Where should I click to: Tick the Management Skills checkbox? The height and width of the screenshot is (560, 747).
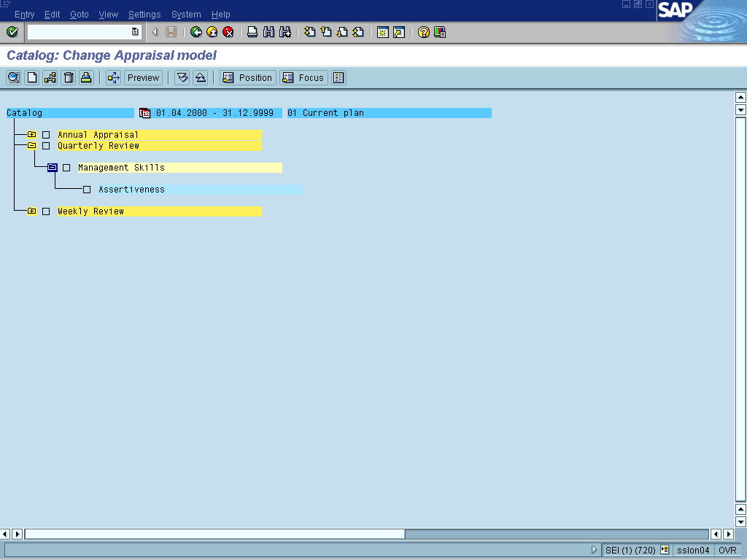coord(66,168)
